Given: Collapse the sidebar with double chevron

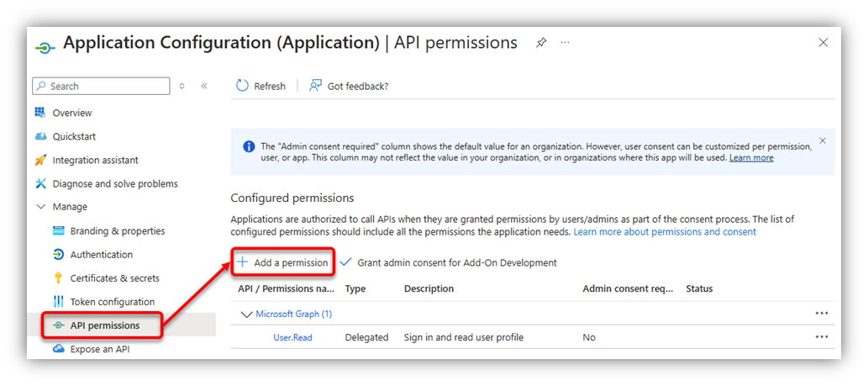Looking at the screenshot, I should [203, 87].
